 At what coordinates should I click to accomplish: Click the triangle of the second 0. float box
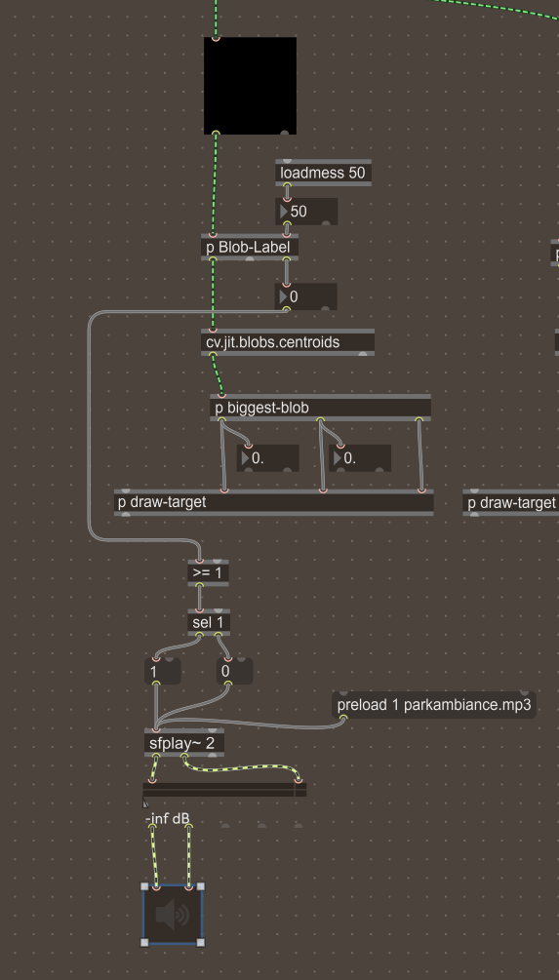tap(338, 458)
